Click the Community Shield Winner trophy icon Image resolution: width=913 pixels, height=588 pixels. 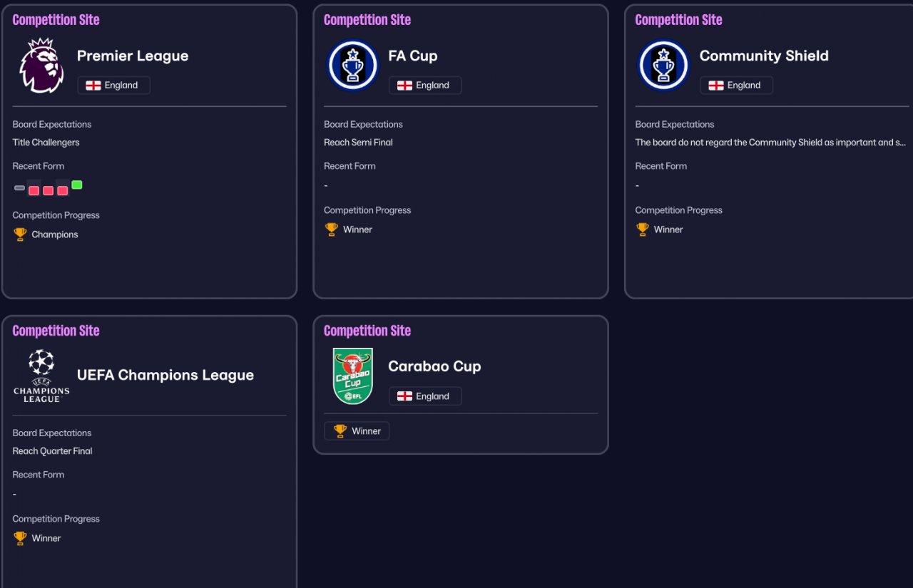643,229
